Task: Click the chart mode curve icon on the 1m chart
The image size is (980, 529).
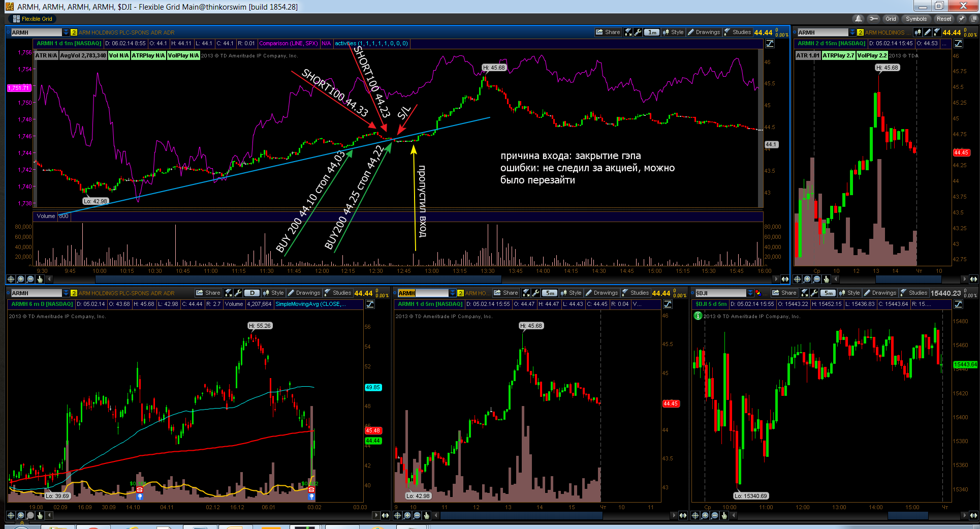Action: [770, 44]
